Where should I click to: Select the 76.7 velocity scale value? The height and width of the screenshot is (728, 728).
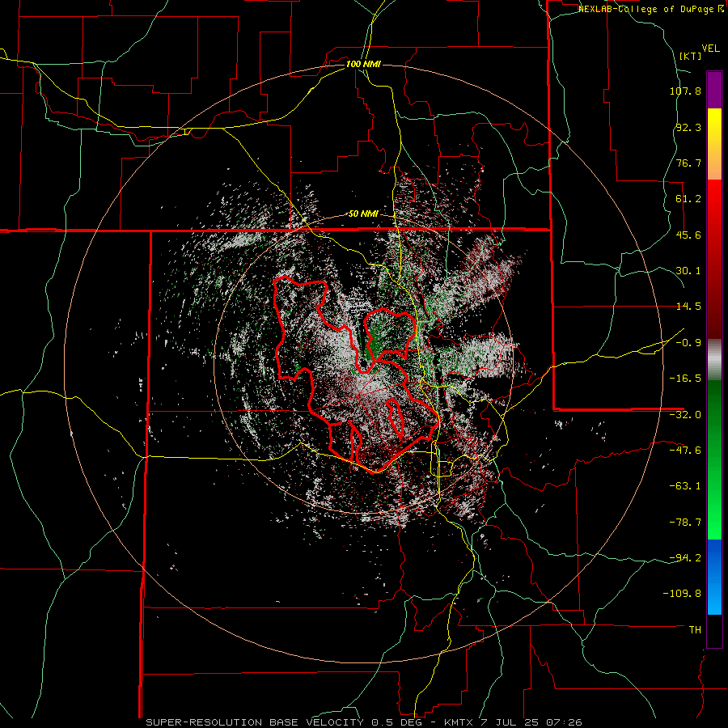click(x=688, y=163)
